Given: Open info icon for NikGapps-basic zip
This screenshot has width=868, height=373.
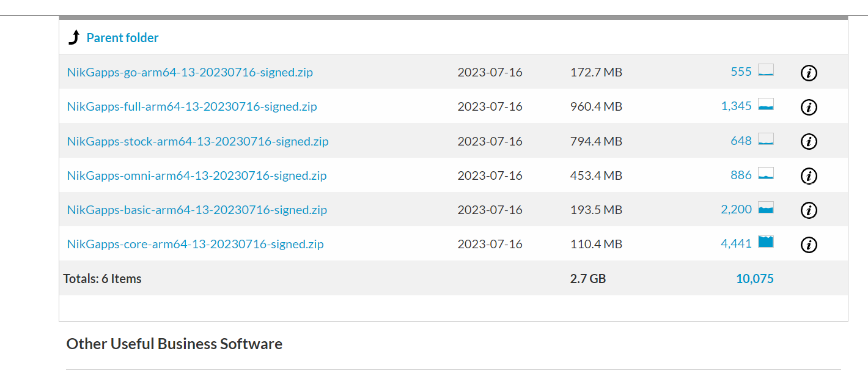Looking at the screenshot, I should coord(809,210).
